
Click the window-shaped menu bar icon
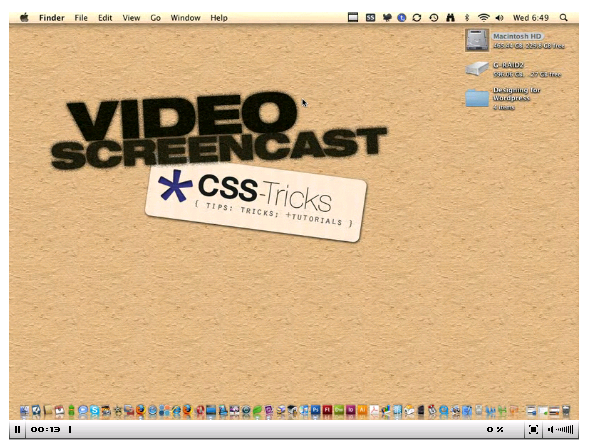point(353,17)
